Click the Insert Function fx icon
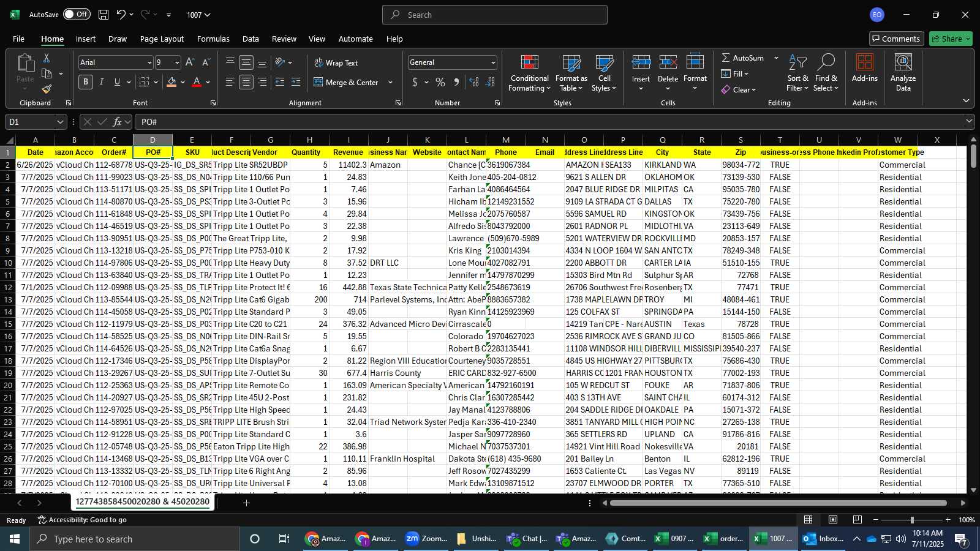 (117, 122)
